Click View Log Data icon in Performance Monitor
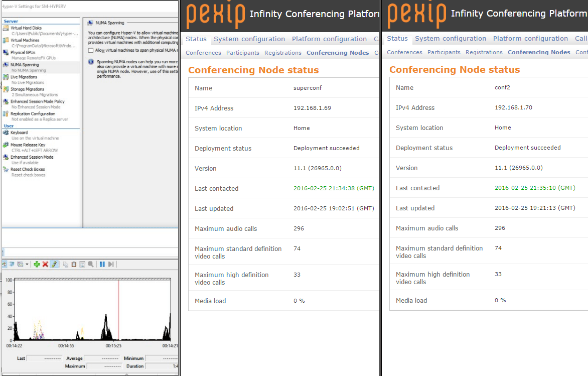The image size is (588, 376). 12,264
